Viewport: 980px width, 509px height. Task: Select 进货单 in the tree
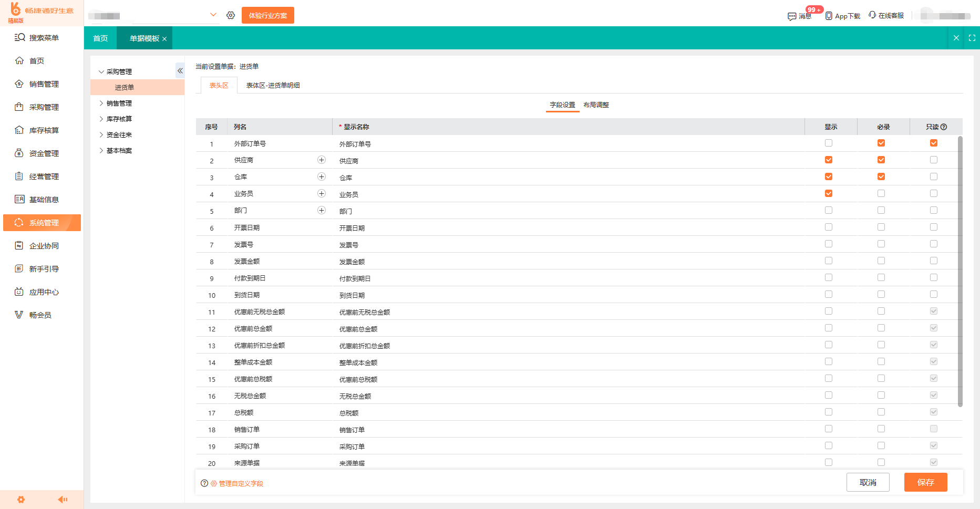(137, 87)
